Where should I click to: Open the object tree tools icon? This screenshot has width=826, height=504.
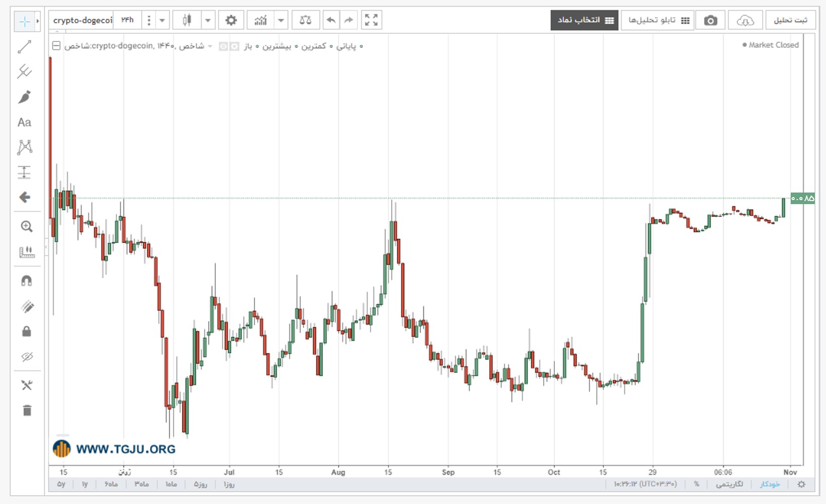[x=27, y=386]
